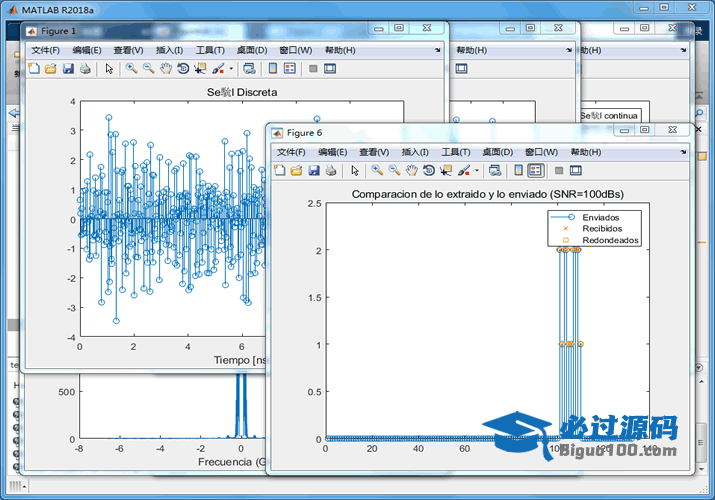Open 帮助(H) menu in Figure 6
This screenshot has width=715, height=500.
click(585, 152)
